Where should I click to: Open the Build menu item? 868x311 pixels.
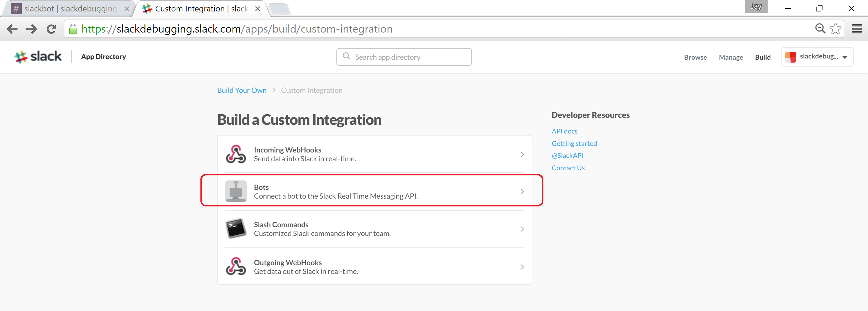(763, 57)
